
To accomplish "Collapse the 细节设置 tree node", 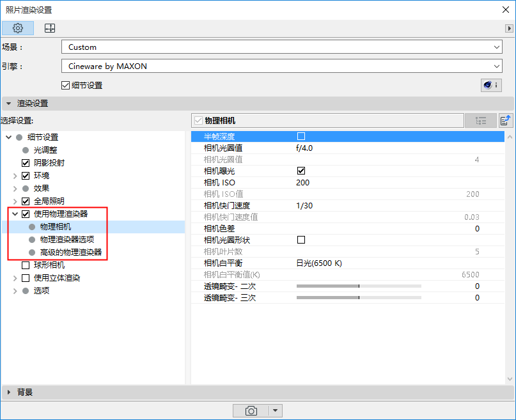I will pyautogui.click(x=8, y=137).
